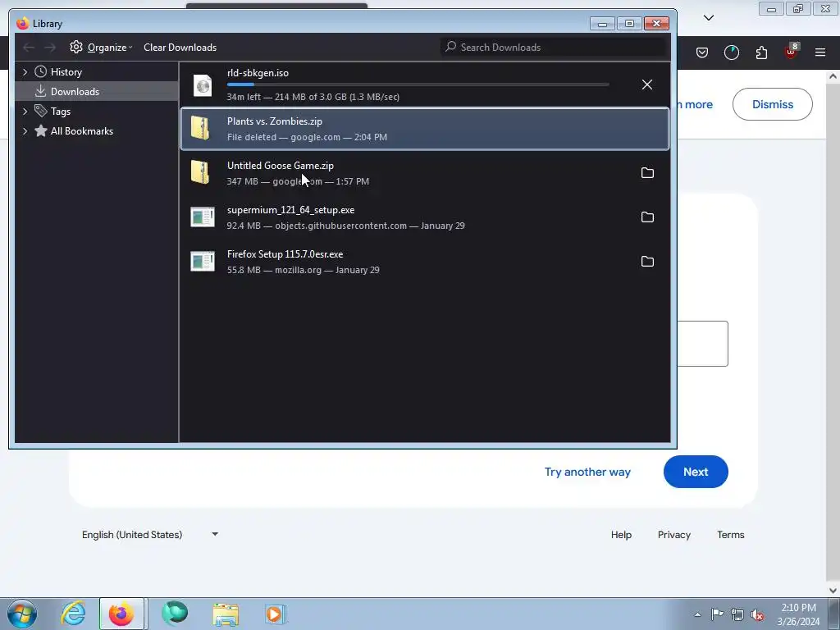Click the Show desktop strip

tap(833, 614)
